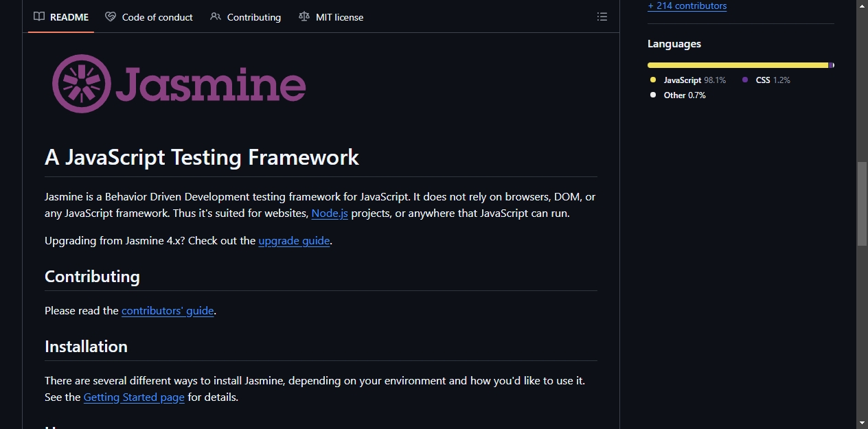Screen dimensions: 868x429
Task: Open the contributors' guide link
Action: point(168,311)
